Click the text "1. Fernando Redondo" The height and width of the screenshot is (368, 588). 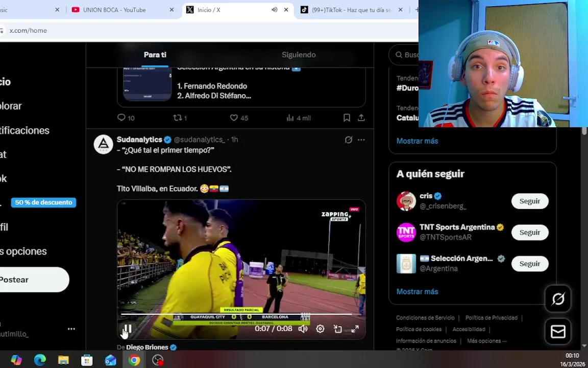pos(212,86)
